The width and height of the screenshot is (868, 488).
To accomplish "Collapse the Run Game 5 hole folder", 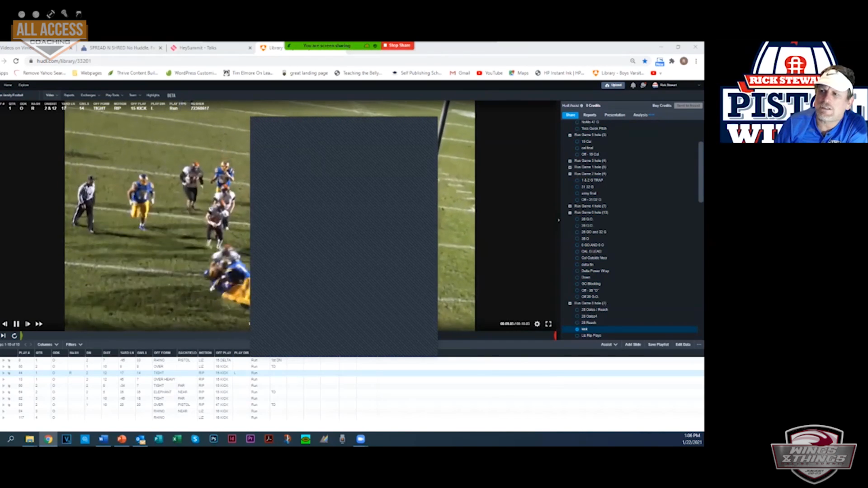I will point(570,135).
